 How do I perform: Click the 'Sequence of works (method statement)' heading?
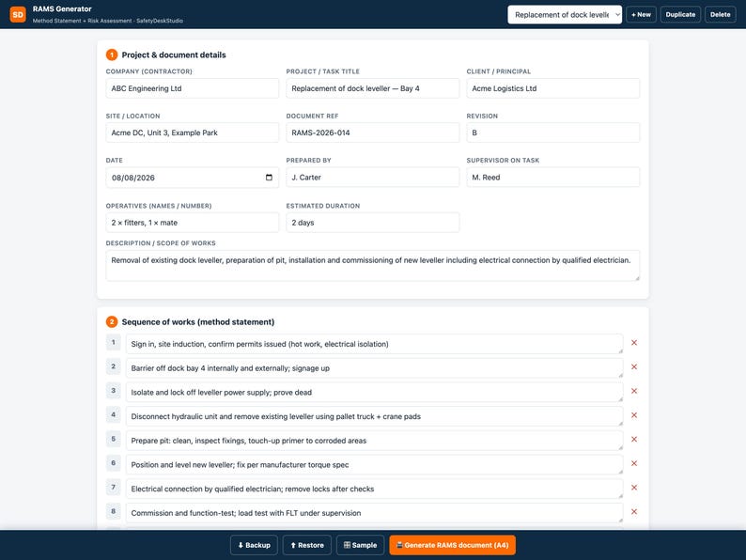tap(198, 322)
